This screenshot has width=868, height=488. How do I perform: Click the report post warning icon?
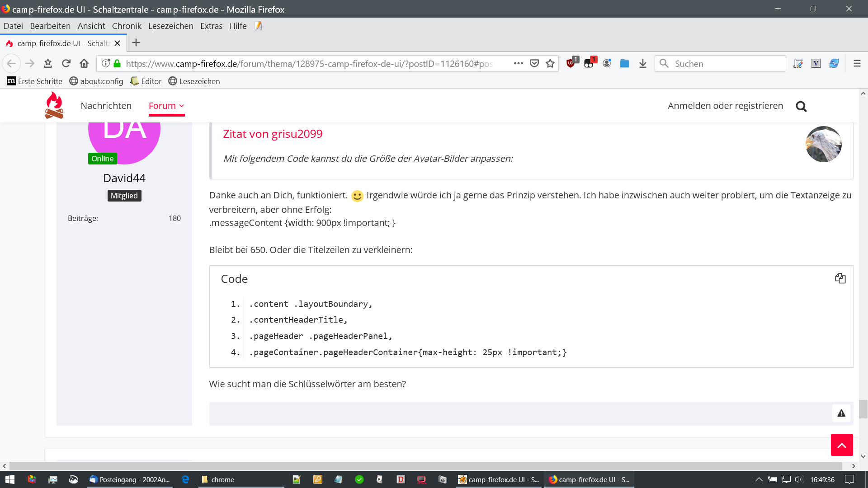click(x=841, y=413)
